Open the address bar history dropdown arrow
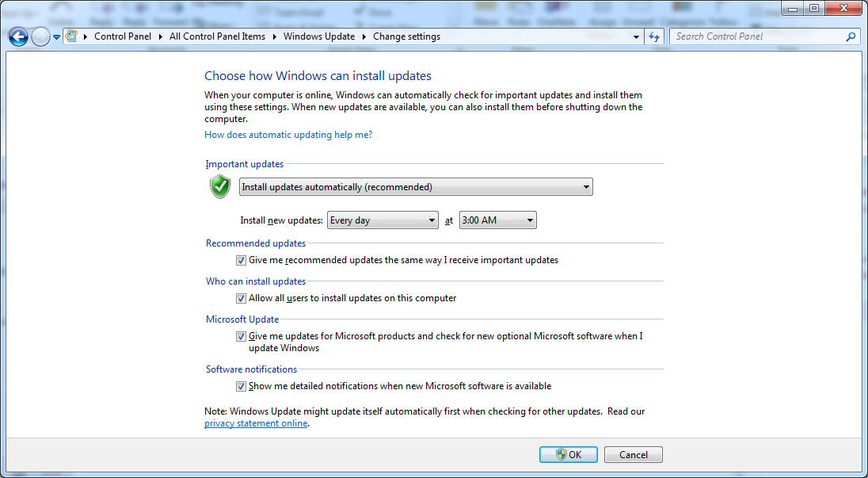Screen dimensions: 868x478 tap(637, 36)
